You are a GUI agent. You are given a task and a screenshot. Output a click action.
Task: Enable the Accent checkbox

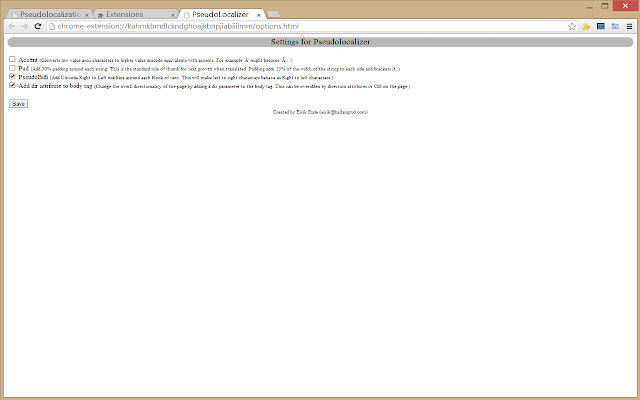12,59
